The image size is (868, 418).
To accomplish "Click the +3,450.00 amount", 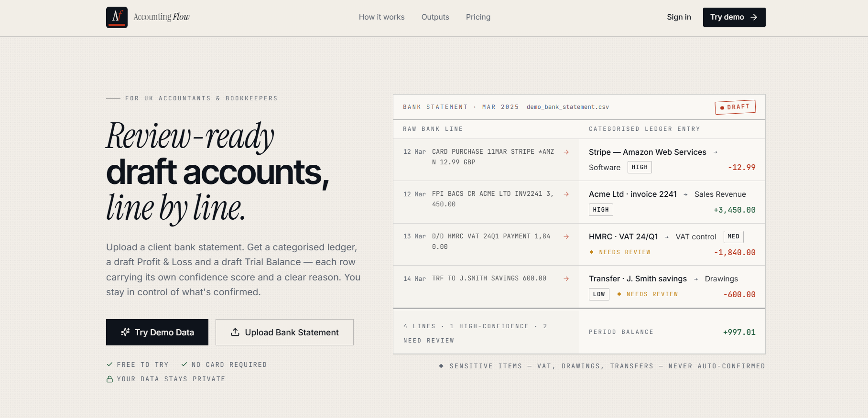I will click(x=735, y=210).
